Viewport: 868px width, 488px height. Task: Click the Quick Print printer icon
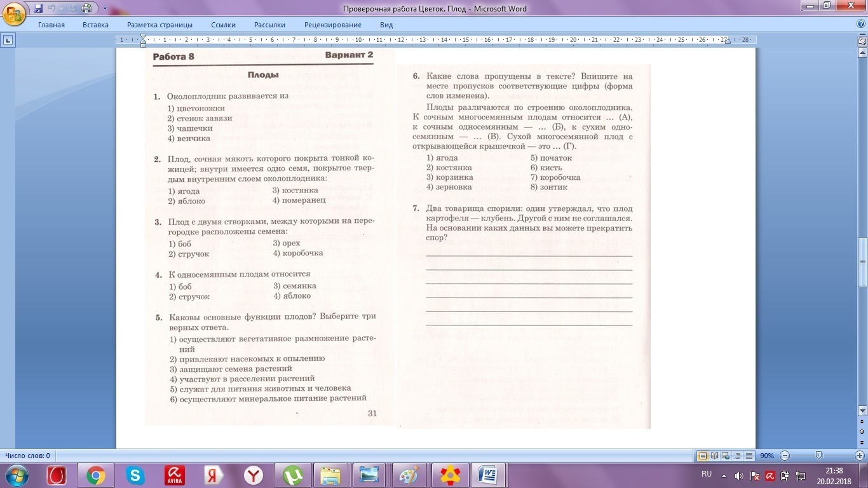click(87, 8)
